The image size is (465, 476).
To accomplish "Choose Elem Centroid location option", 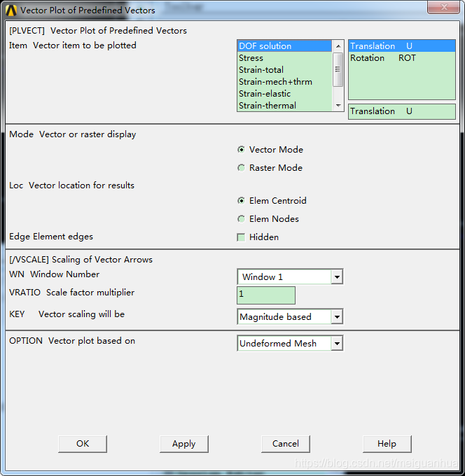I will click(x=242, y=201).
